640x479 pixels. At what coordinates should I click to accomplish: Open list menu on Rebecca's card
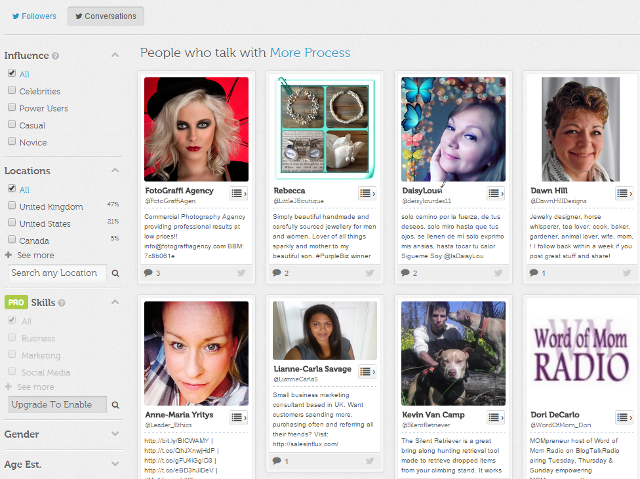tap(369, 193)
